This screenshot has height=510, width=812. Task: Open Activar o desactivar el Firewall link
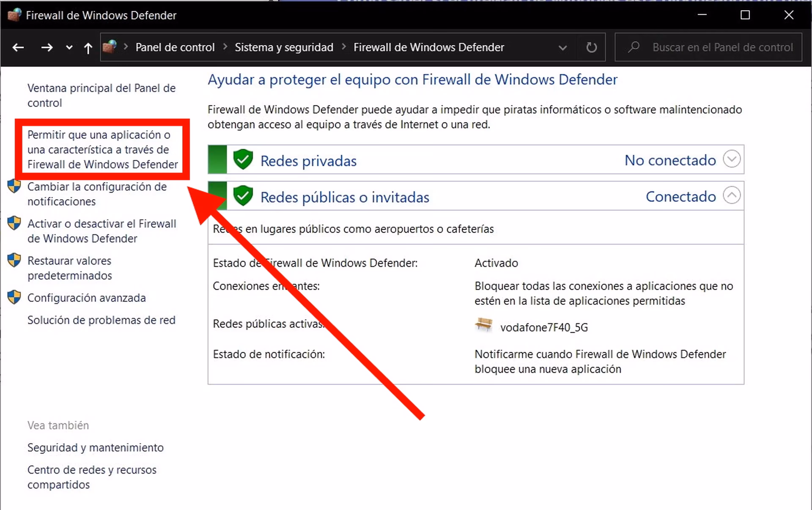pos(102,231)
